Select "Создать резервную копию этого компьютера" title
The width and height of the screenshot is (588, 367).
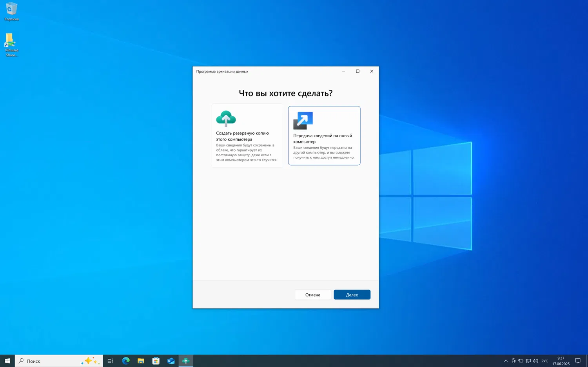tap(242, 136)
